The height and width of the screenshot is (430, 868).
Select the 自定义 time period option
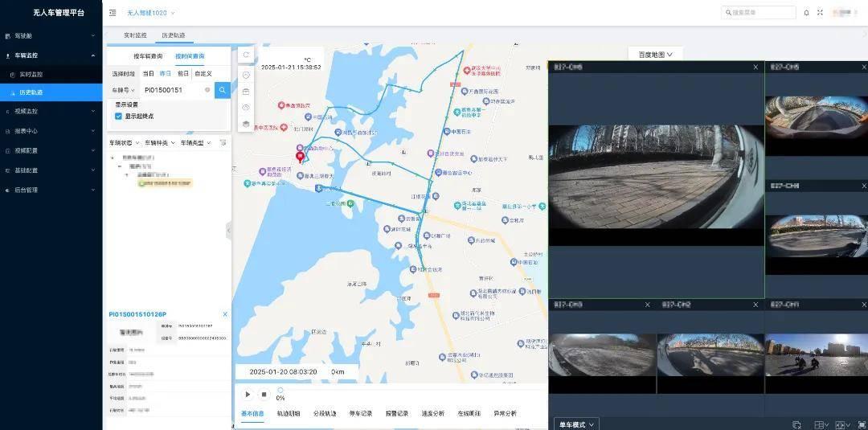203,73
